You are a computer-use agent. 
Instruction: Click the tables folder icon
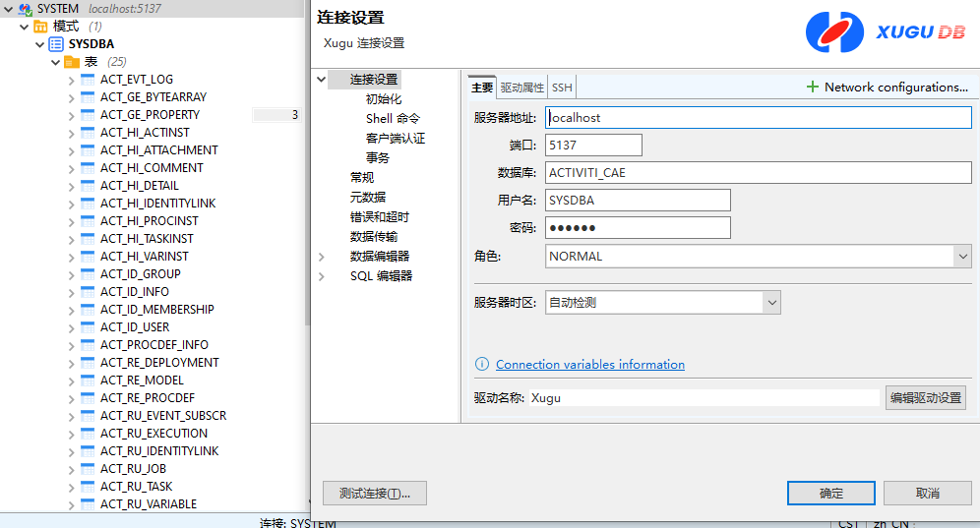(x=72, y=62)
